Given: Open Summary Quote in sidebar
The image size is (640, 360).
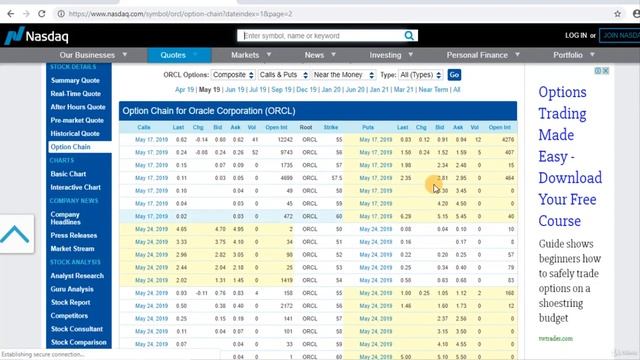Looking at the screenshot, I should (x=75, y=80).
